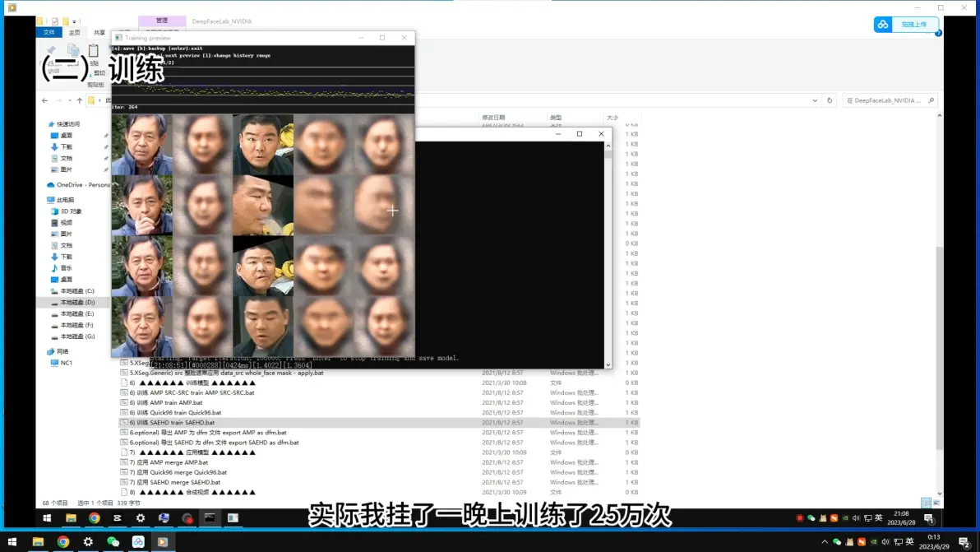Sort files by the 大小 column header

point(612,118)
